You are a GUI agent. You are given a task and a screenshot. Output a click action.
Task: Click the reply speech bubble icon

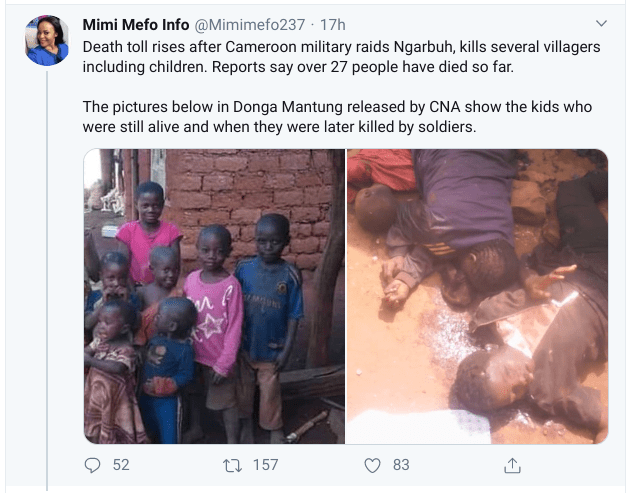92,465
